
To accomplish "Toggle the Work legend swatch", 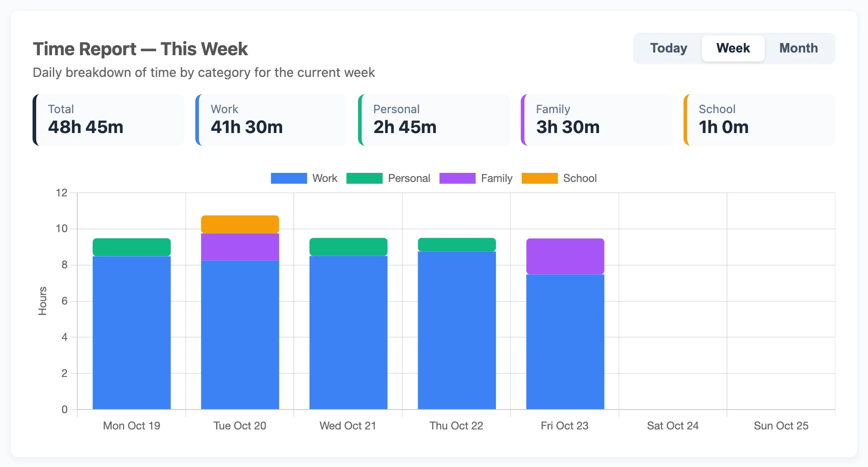I will coord(289,178).
